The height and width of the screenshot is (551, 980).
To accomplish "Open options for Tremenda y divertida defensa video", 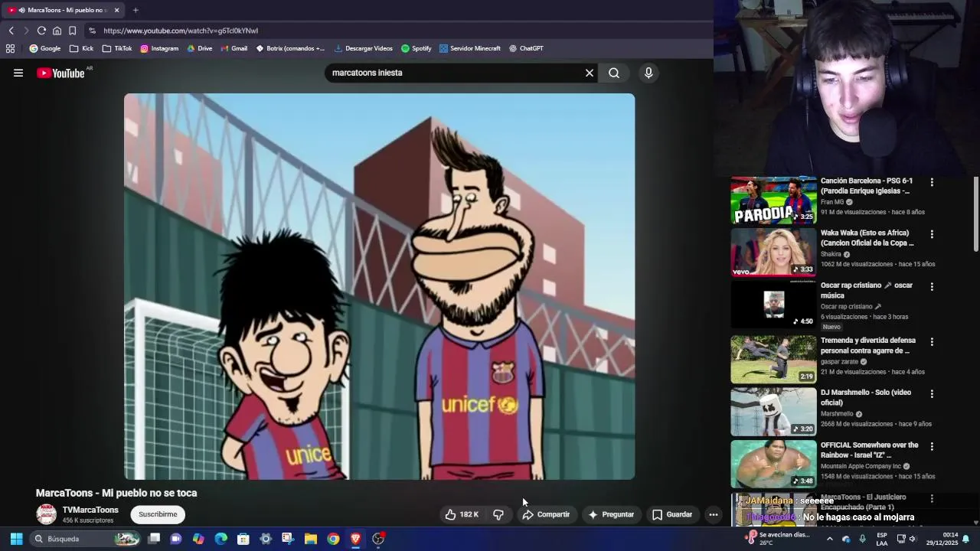I will (932, 341).
